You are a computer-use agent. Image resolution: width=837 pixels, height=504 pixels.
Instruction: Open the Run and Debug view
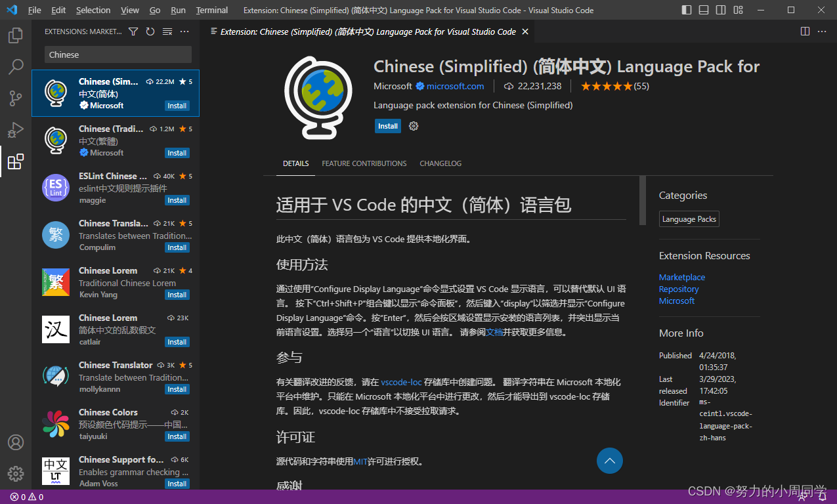(x=15, y=129)
